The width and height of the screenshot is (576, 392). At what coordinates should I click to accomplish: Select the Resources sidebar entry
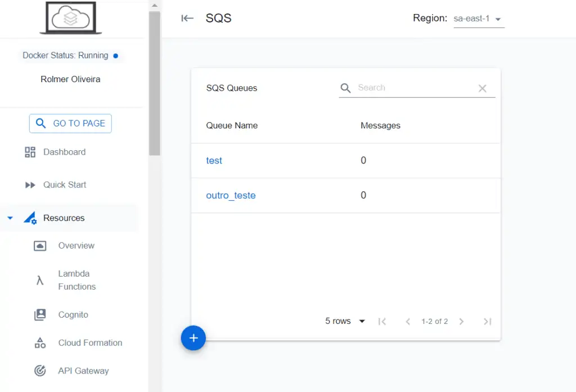62,218
